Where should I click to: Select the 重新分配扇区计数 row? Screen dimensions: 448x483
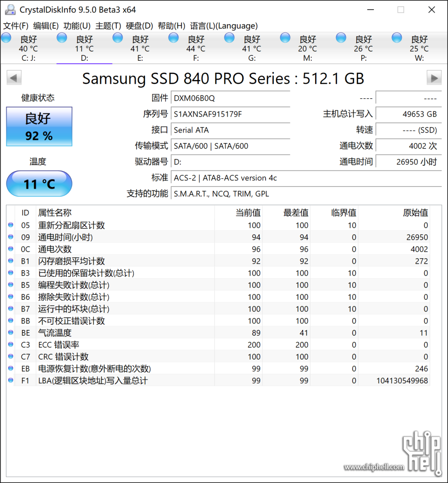click(x=218, y=225)
